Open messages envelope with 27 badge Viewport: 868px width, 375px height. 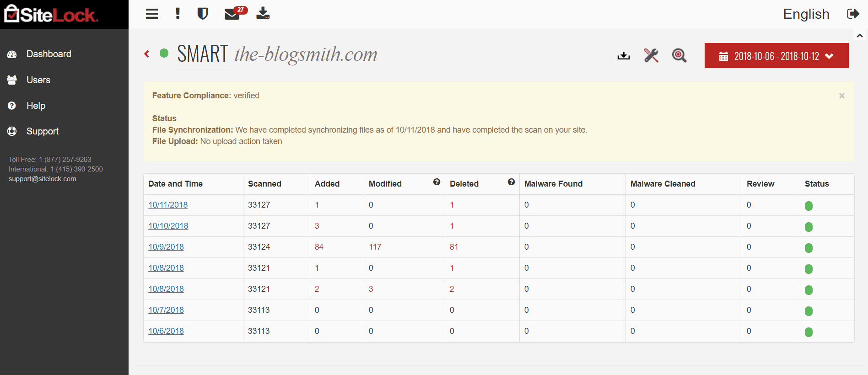pyautogui.click(x=236, y=13)
